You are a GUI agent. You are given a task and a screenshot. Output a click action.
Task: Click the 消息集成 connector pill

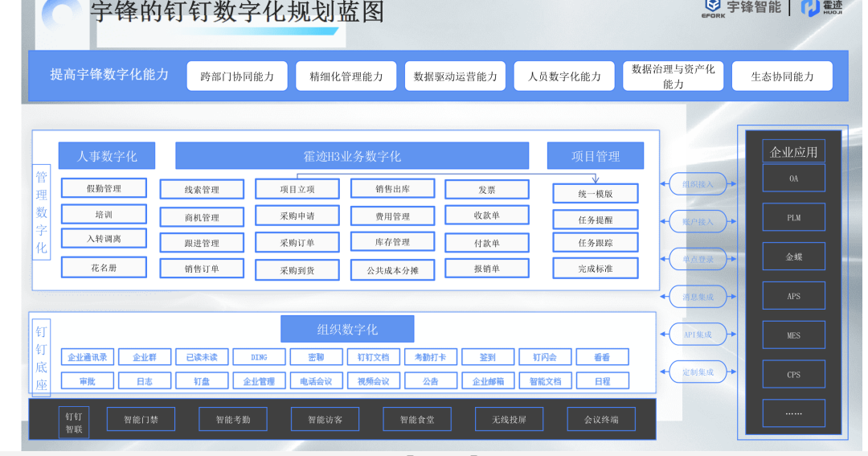point(698,297)
